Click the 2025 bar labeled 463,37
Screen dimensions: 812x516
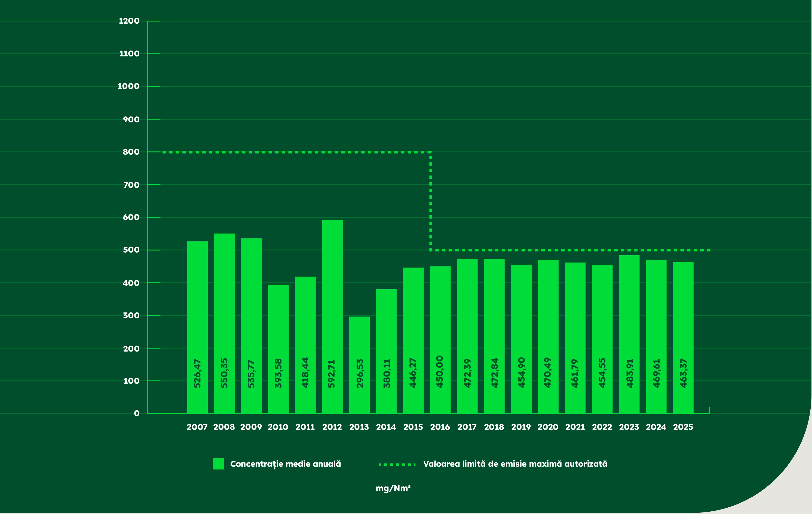[x=683, y=337]
